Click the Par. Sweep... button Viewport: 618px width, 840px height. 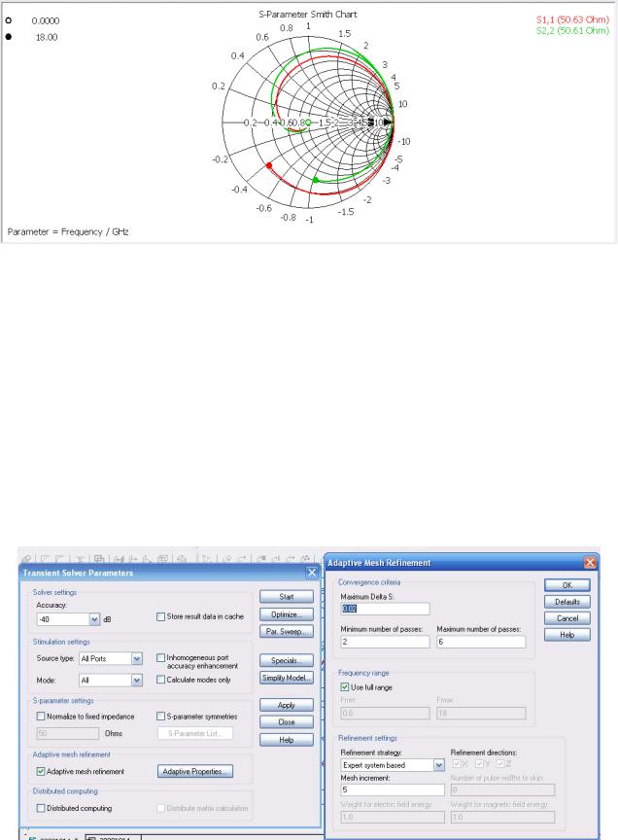pos(287,632)
